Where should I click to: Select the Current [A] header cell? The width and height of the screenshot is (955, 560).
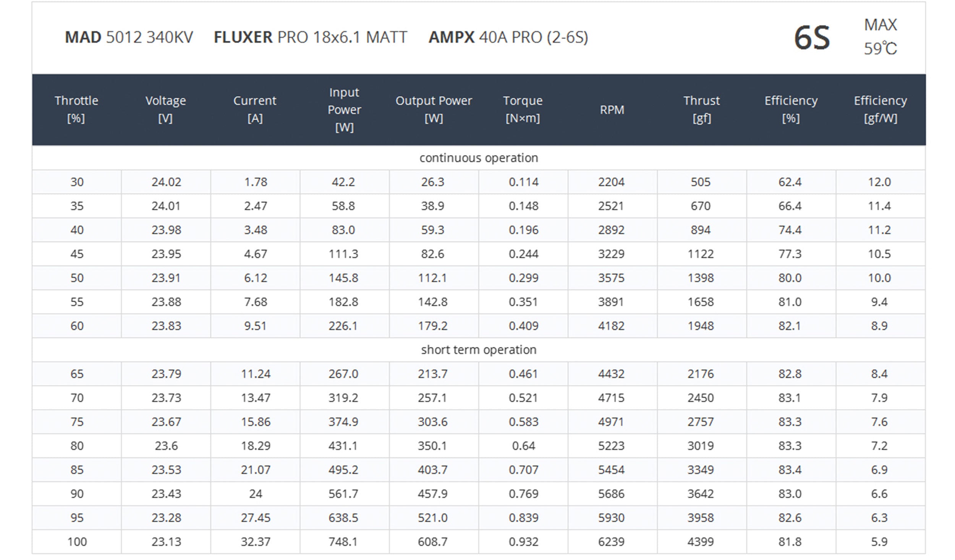pyautogui.click(x=255, y=110)
